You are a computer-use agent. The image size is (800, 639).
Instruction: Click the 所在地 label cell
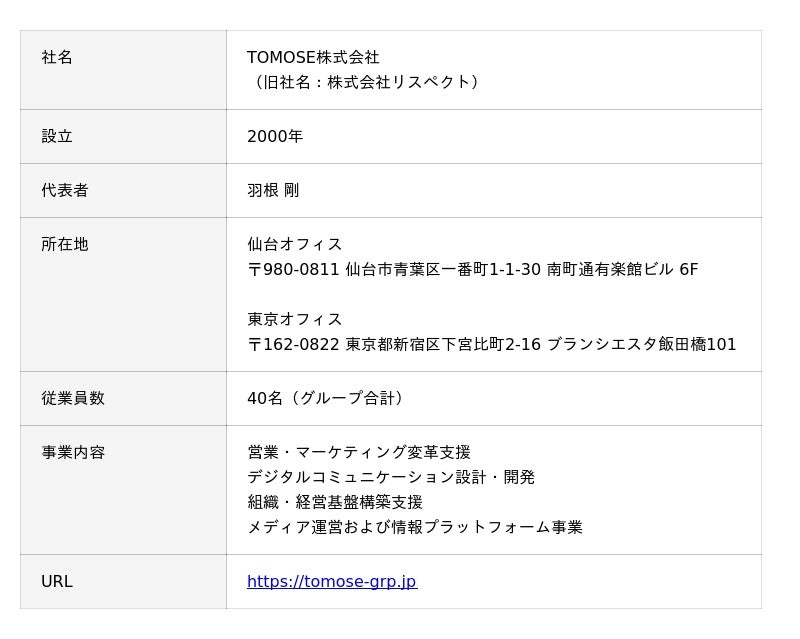point(123,294)
